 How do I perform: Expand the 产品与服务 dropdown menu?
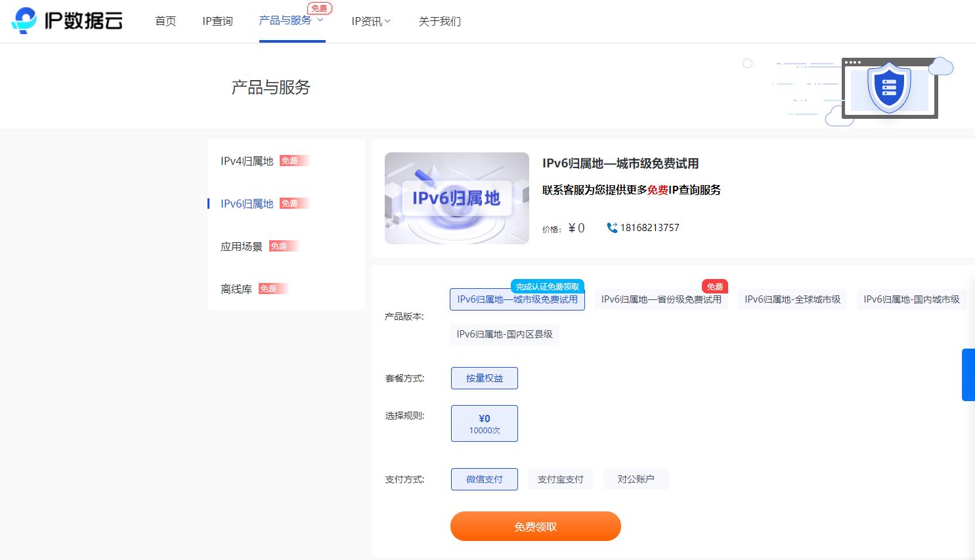pyautogui.click(x=292, y=20)
